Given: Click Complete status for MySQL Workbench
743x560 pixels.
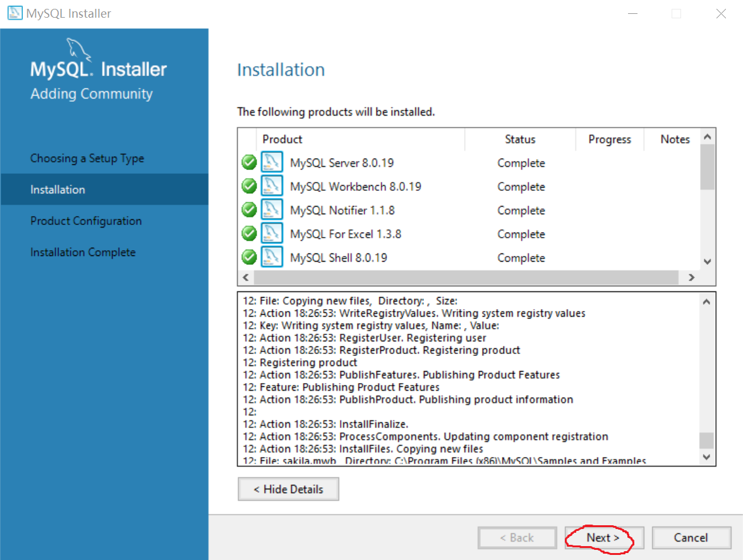Looking at the screenshot, I should coord(521,187).
